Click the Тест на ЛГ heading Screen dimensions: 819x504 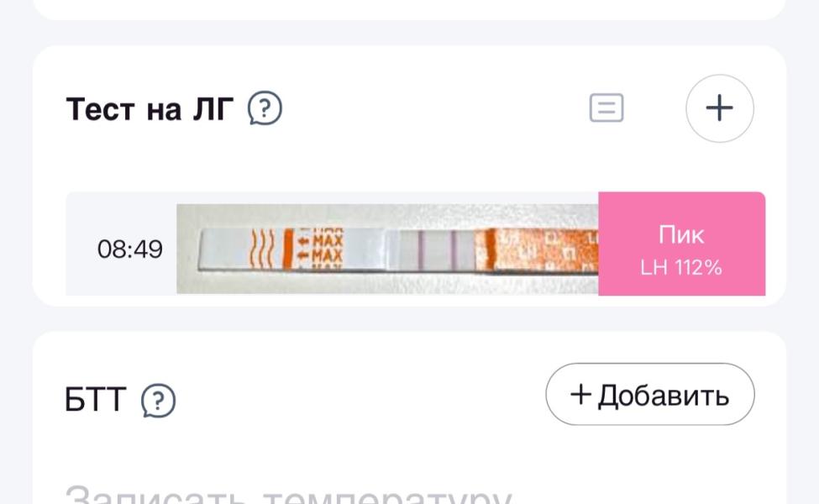[x=150, y=108]
